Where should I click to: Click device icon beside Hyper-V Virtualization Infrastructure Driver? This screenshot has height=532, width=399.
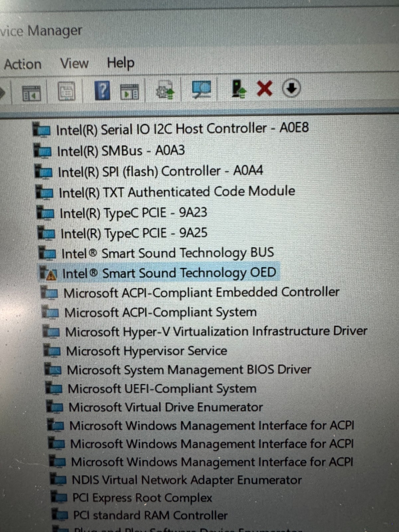[x=52, y=332]
